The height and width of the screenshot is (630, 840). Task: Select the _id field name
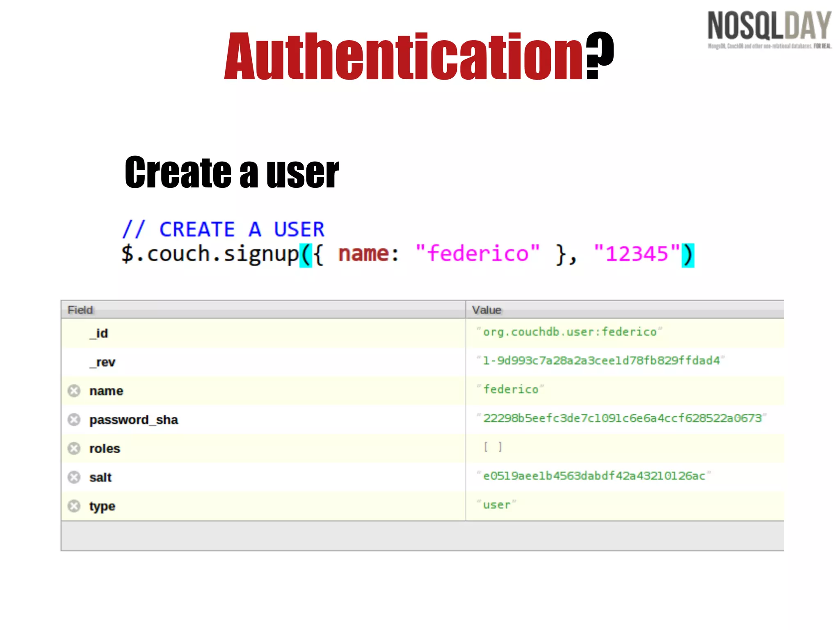(99, 333)
